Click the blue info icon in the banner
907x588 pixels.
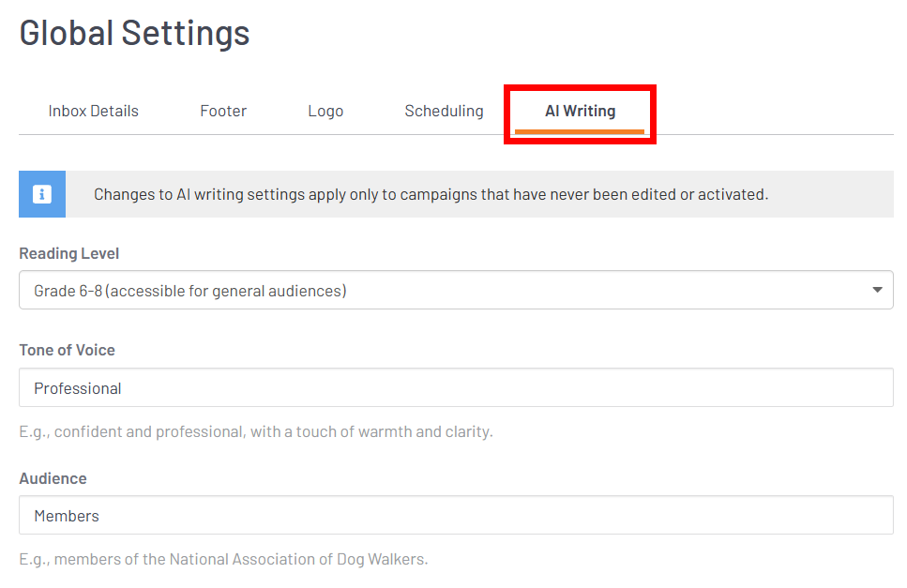(42, 194)
